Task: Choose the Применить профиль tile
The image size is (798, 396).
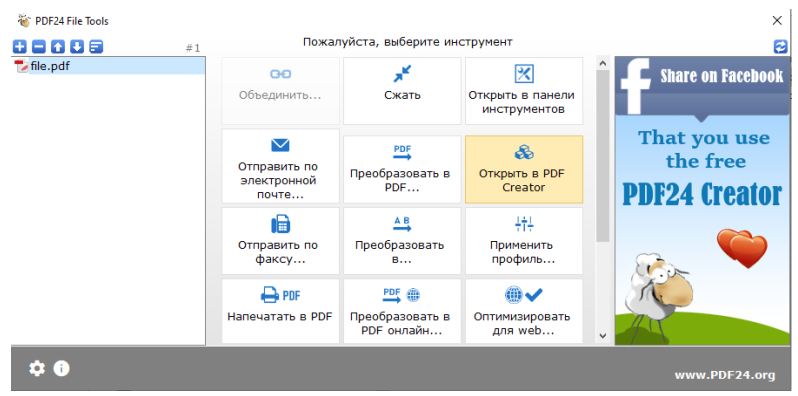Action: pyautogui.click(x=524, y=241)
